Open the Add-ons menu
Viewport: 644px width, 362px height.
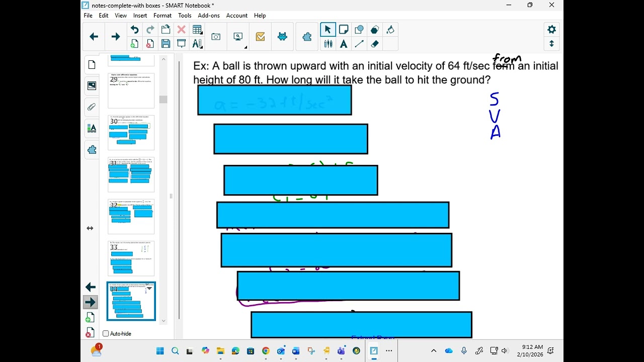(209, 16)
